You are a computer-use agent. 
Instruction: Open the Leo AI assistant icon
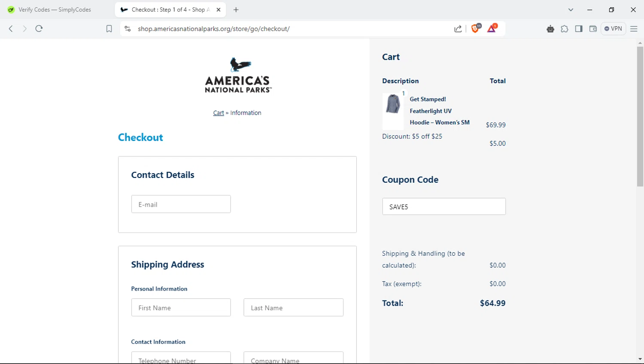(550, 29)
